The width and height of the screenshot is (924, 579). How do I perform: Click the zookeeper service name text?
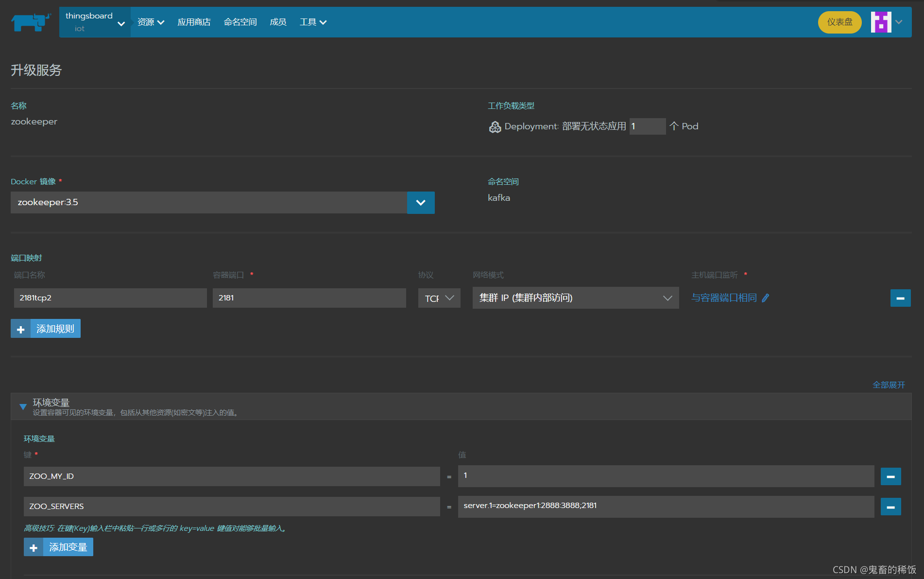point(34,122)
